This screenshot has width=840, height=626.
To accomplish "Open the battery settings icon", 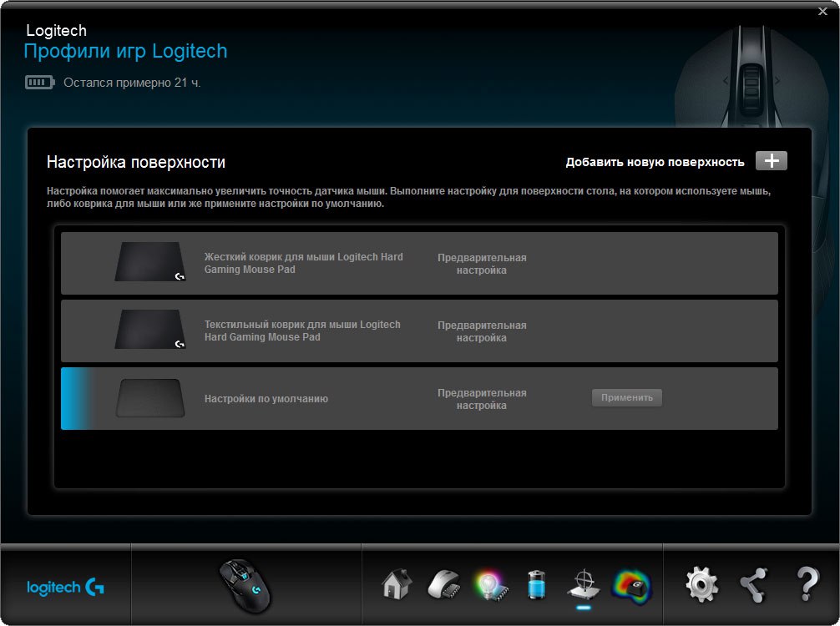I will click(536, 584).
